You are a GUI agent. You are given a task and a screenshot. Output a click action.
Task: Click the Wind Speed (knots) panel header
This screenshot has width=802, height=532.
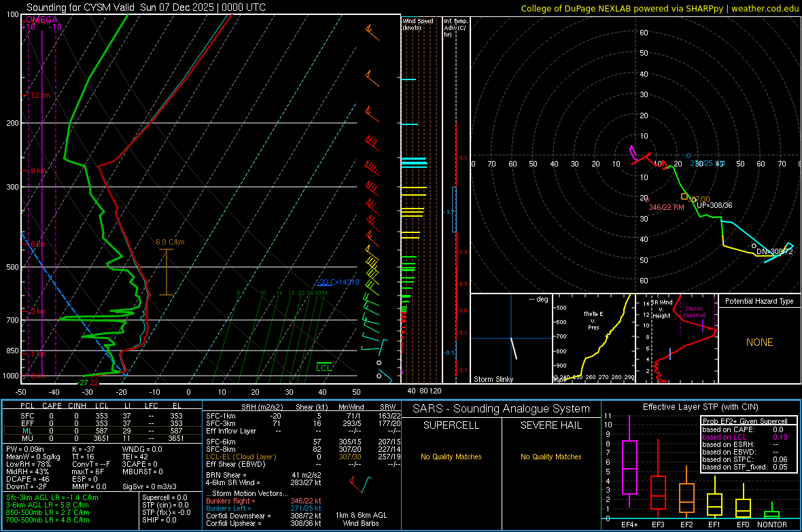pos(418,24)
